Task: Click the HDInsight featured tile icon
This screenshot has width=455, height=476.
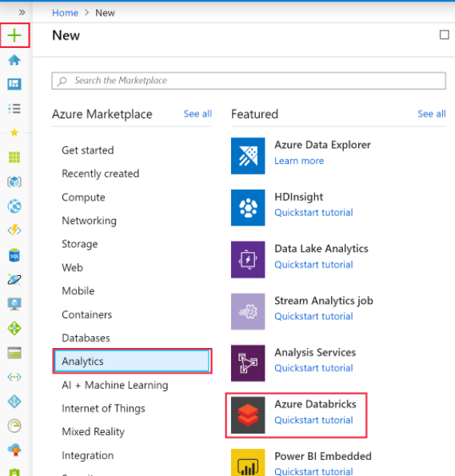Action: 248,208
